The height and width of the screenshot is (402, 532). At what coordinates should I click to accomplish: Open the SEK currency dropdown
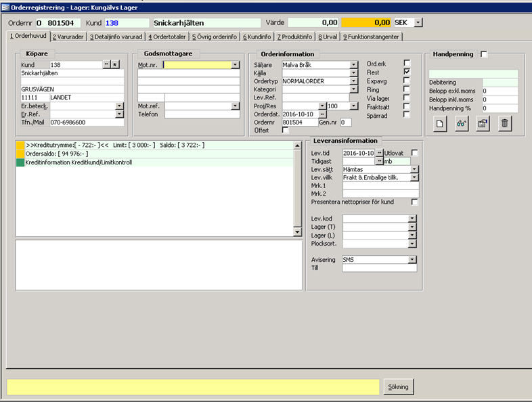click(418, 22)
